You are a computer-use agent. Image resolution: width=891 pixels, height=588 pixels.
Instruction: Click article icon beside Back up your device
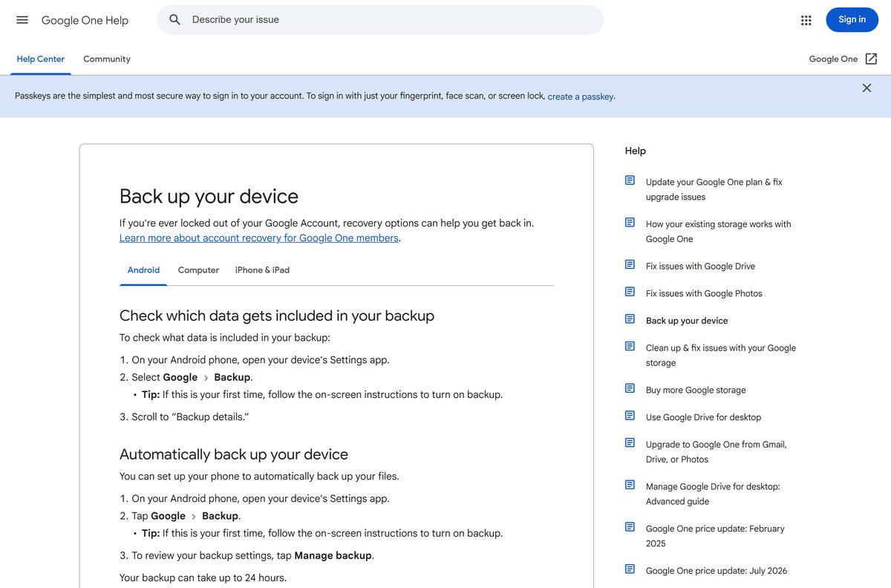point(630,319)
